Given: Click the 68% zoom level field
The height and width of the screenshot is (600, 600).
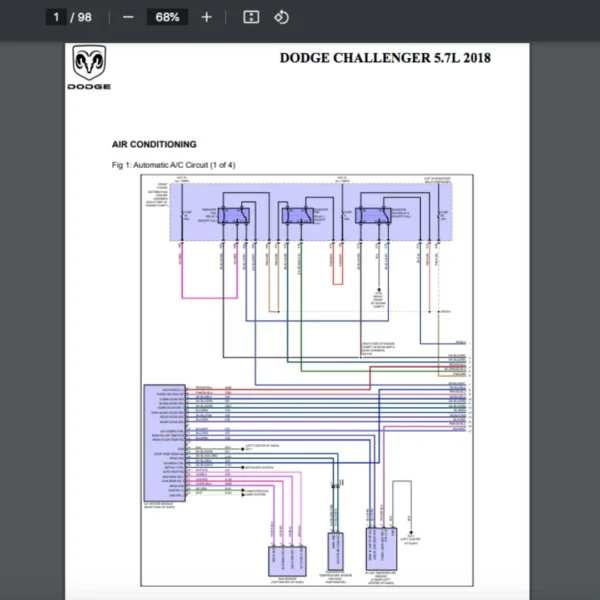Looking at the screenshot, I should (167, 17).
